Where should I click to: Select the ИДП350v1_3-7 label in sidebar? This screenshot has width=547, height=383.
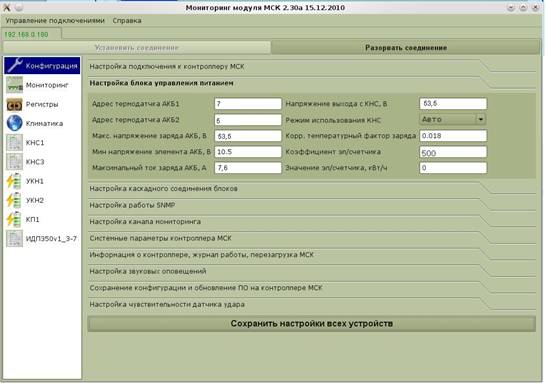tap(51, 239)
